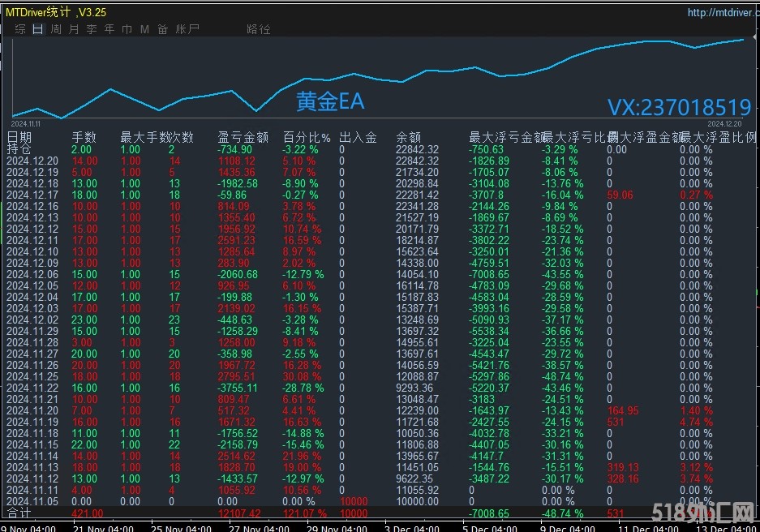760x532 pixels.
Task: Click the 出入金 column header
Action: click(358, 137)
